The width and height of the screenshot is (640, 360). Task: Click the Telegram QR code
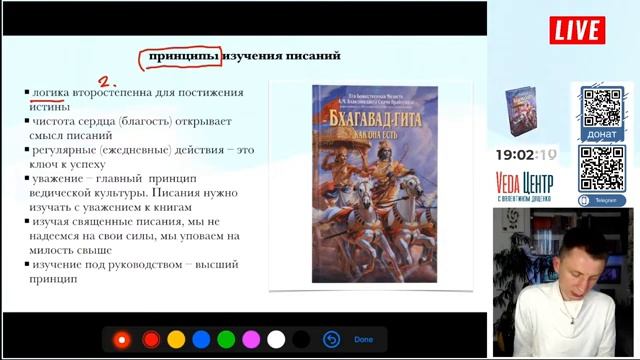602,168
